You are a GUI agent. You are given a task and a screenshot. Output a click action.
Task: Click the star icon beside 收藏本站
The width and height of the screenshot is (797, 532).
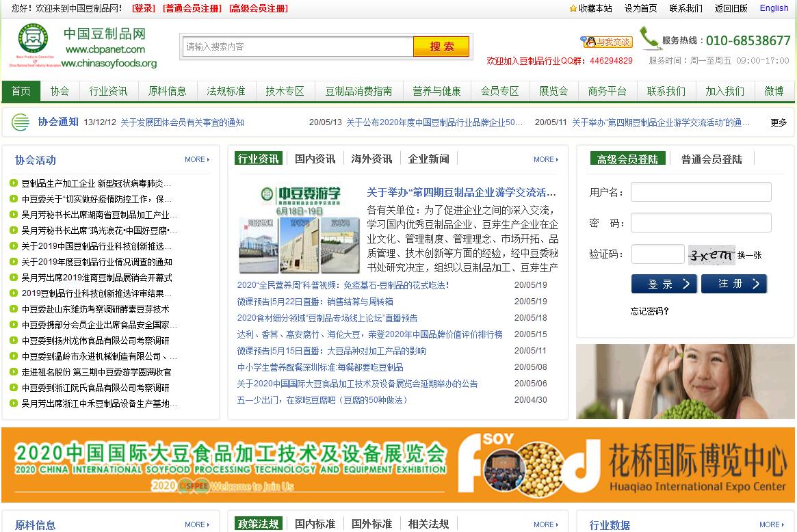pos(573,8)
